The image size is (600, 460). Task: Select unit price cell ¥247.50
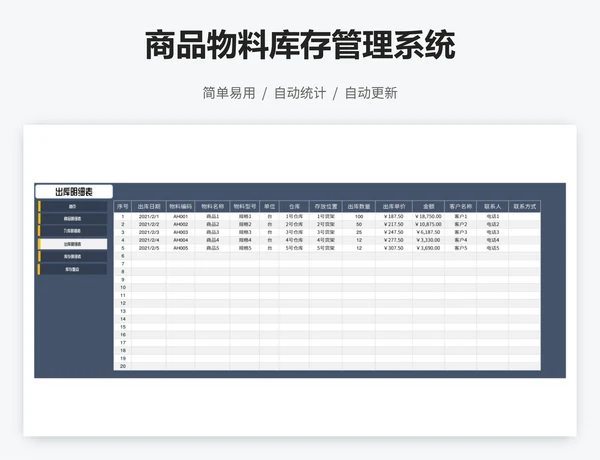click(394, 232)
